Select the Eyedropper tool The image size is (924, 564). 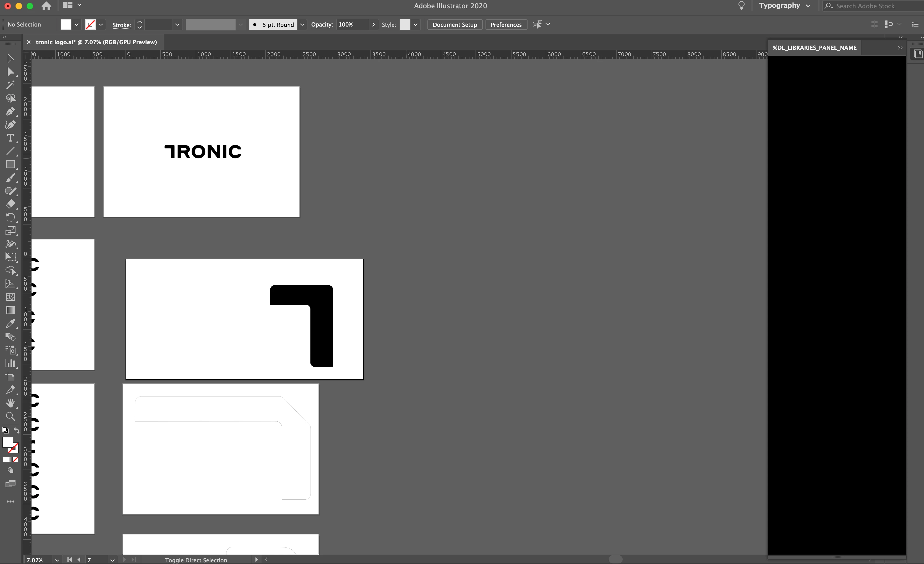(x=10, y=323)
